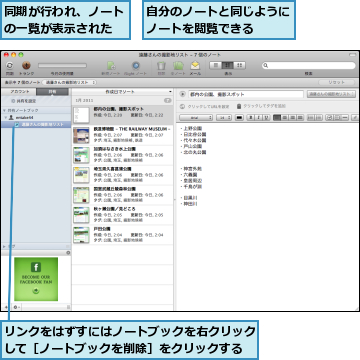
Task: Open the notebook selector right of note title
Action: (331, 94)
